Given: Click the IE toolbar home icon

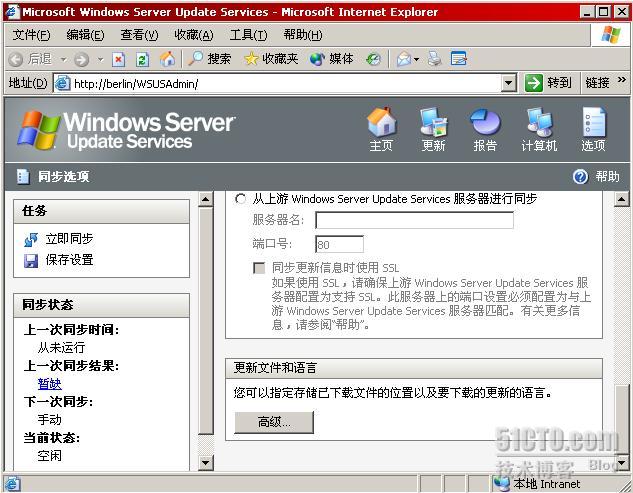Looking at the screenshot, I should (x=168, y=59).
